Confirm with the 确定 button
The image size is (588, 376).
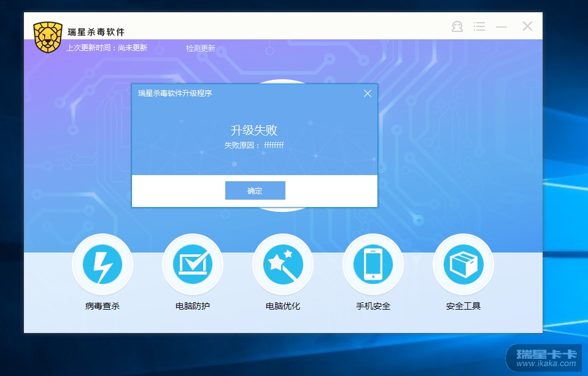click(255, 190)
